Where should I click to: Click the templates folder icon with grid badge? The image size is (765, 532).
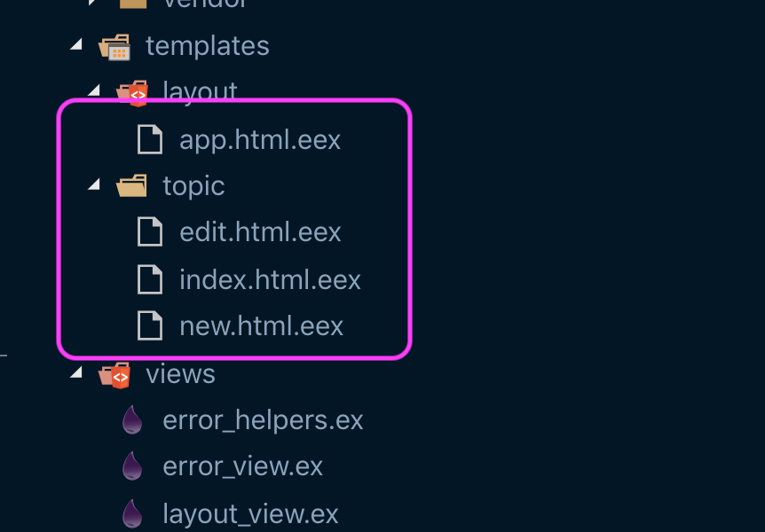pos(116,45)
